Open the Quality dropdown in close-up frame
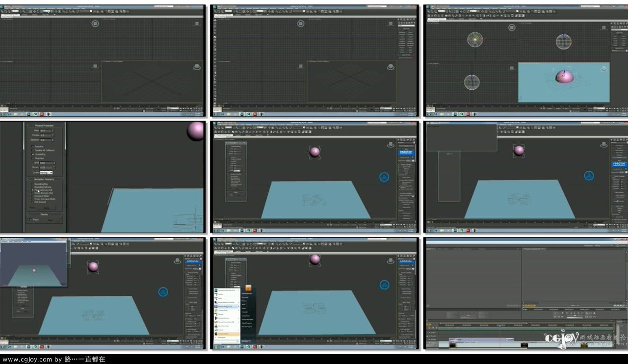Image resolution: width=628 pixels, height=364 pixels. coord(46,173)
